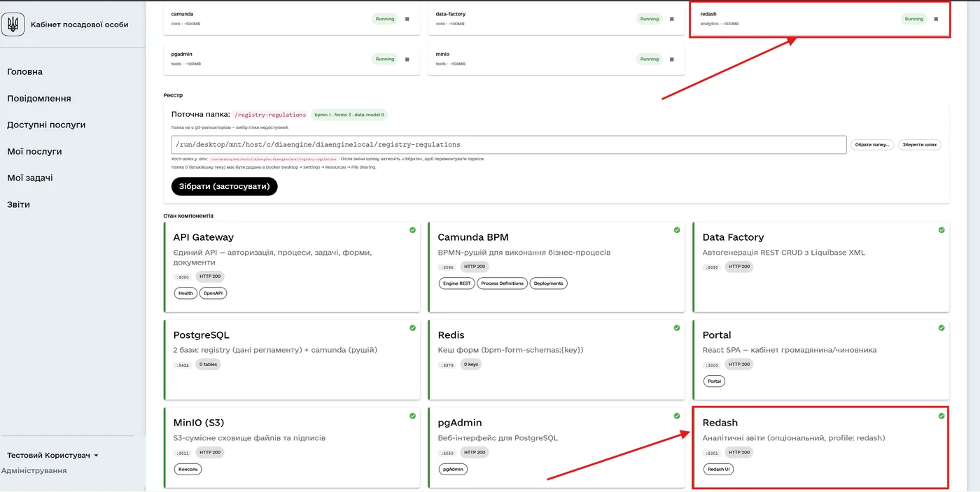Image resolution: width=980 pixels, height=492 pixels.
Task: Click green check icon on API Gateway card
Action: [x=412, y=230]
